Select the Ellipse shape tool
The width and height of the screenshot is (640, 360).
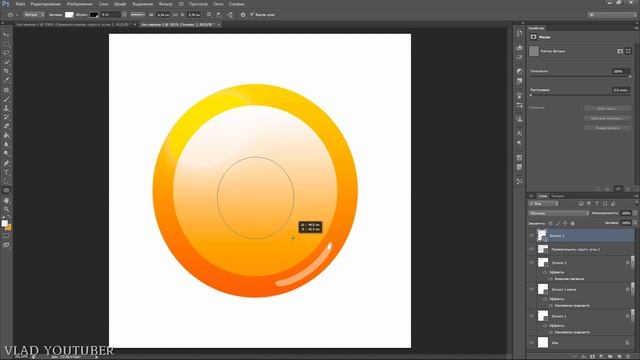(x=6, y=190)
